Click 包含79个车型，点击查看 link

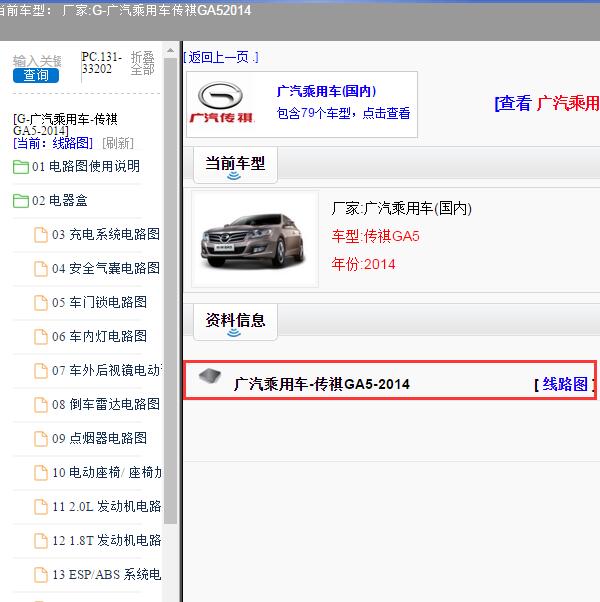343,113
